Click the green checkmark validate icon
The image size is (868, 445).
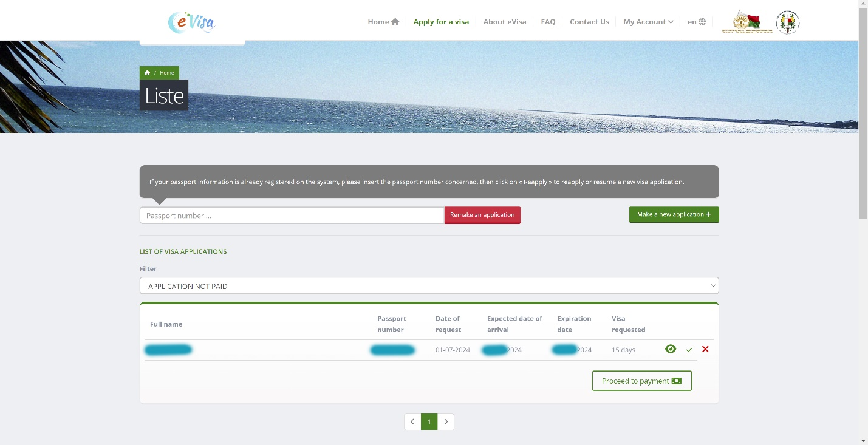(689, 350)
